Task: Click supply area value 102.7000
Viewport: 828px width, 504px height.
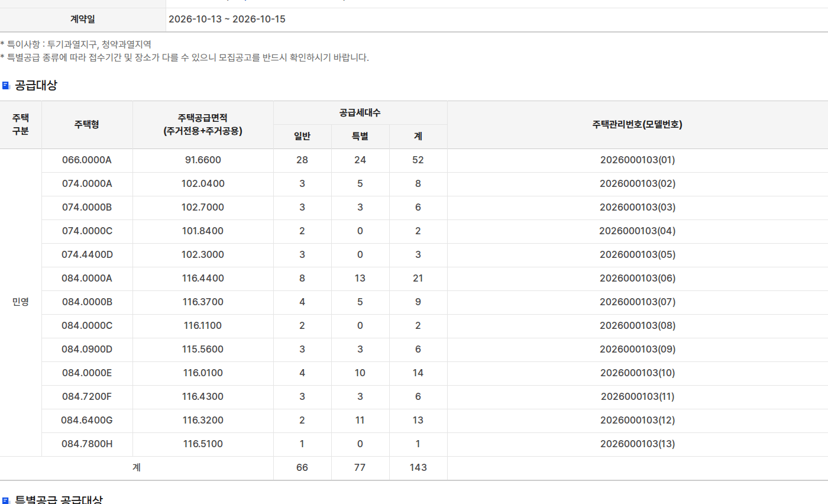Action: 203,208
